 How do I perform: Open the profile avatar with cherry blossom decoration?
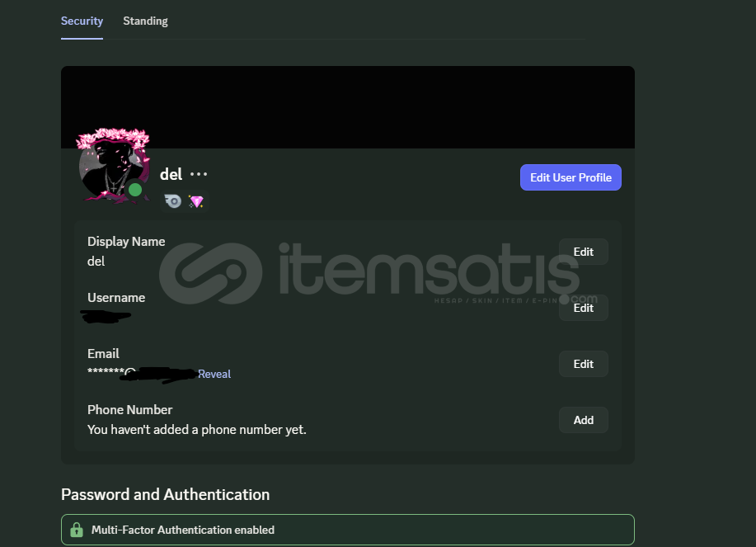(114, 166)
